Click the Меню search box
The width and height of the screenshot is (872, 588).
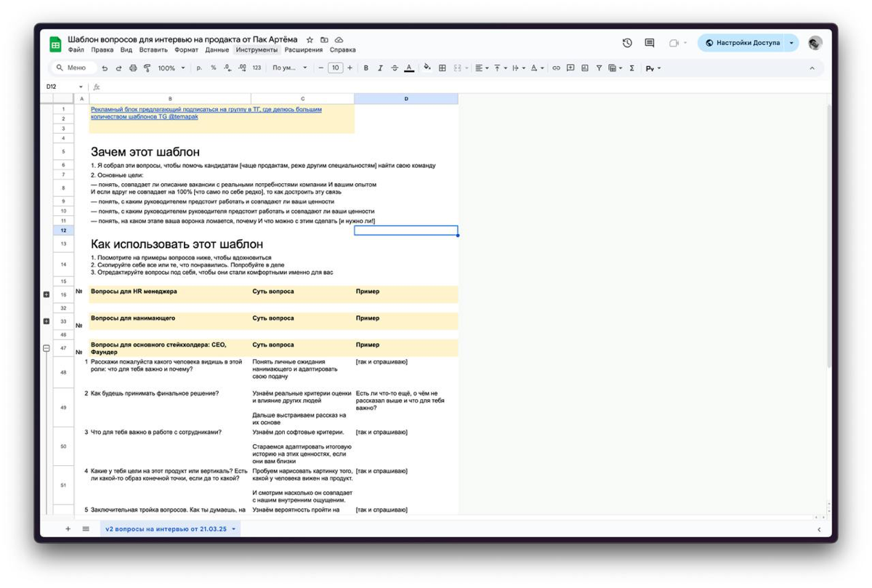(x=73, y=68)
